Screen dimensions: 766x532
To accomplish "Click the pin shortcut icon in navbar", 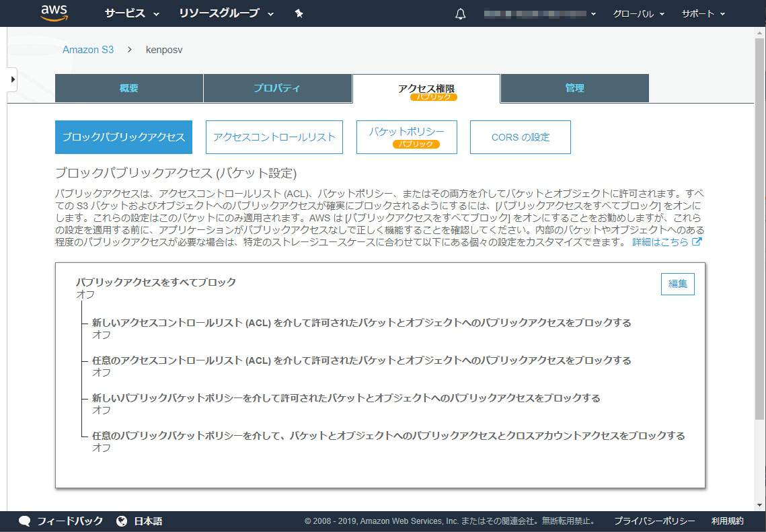I will 299,13.
